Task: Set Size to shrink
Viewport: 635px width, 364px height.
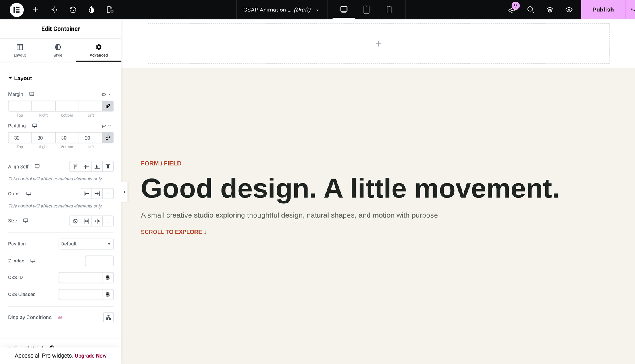Action: coord(97,221)
